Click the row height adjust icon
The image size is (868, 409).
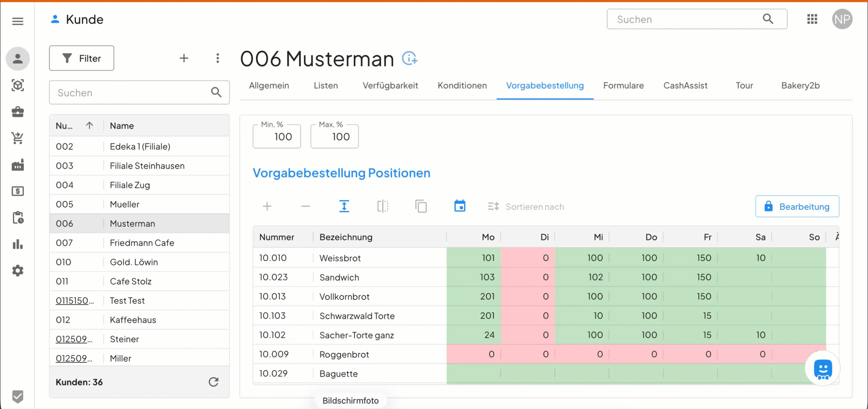tap(344, 206)
